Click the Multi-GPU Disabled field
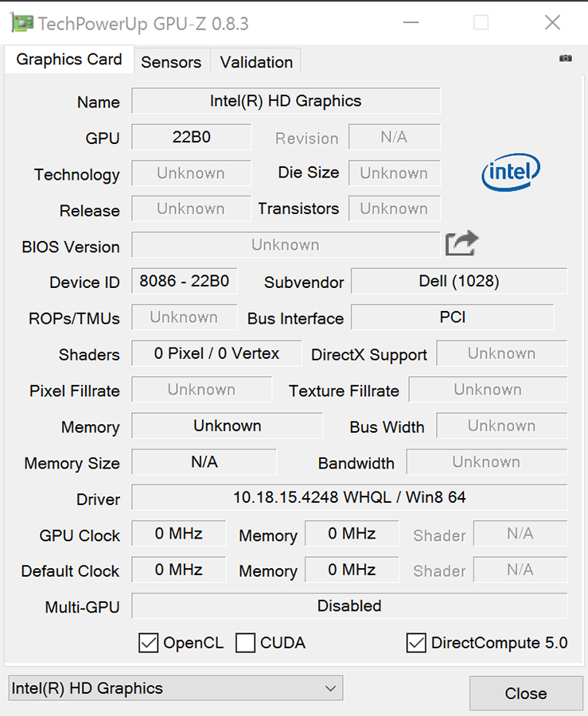Image resolution: width=588 pixels, height=716 pixels. (x=349, y=605)
